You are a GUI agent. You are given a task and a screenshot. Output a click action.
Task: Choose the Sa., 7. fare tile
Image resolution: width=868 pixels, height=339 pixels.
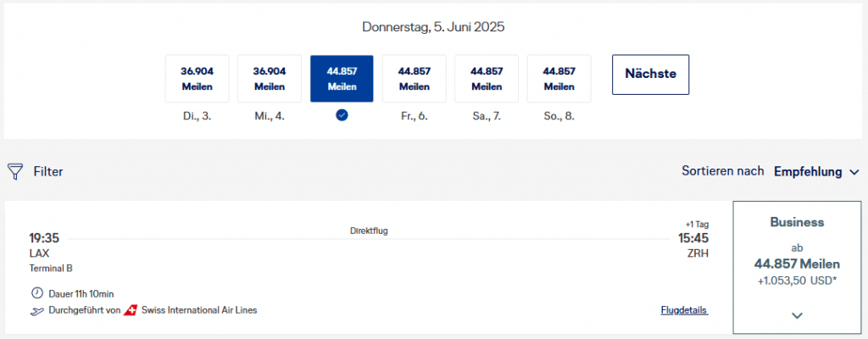tap(487, 79)
